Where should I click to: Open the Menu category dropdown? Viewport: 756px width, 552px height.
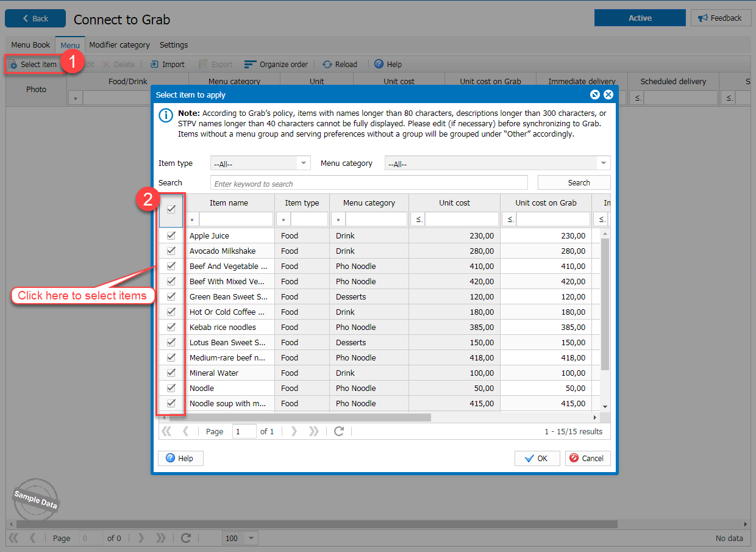coord(603,163)
